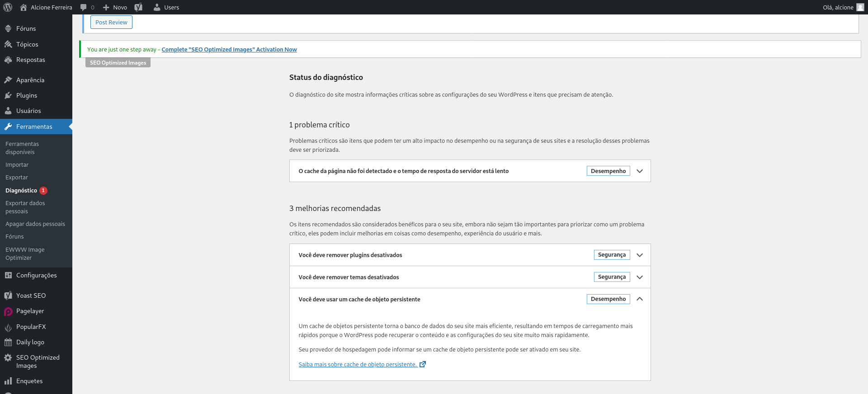Expand the page cache critical problem item
The width and height of the screenshot is (868, 394).
click(639, 171)
